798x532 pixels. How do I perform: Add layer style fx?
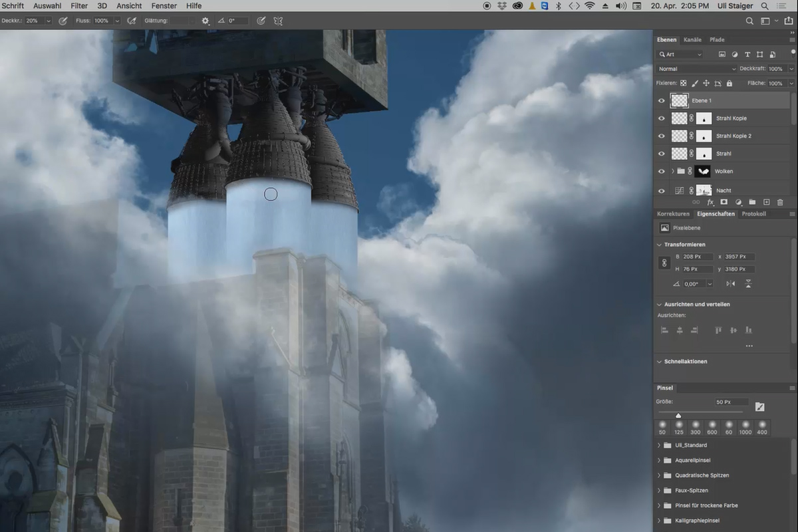[710, 202]
